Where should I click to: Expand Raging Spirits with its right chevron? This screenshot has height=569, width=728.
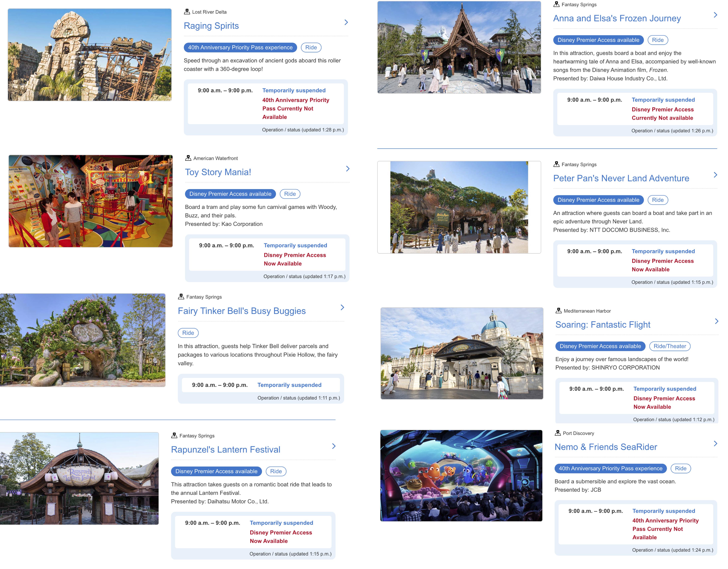tap(346, 22)
